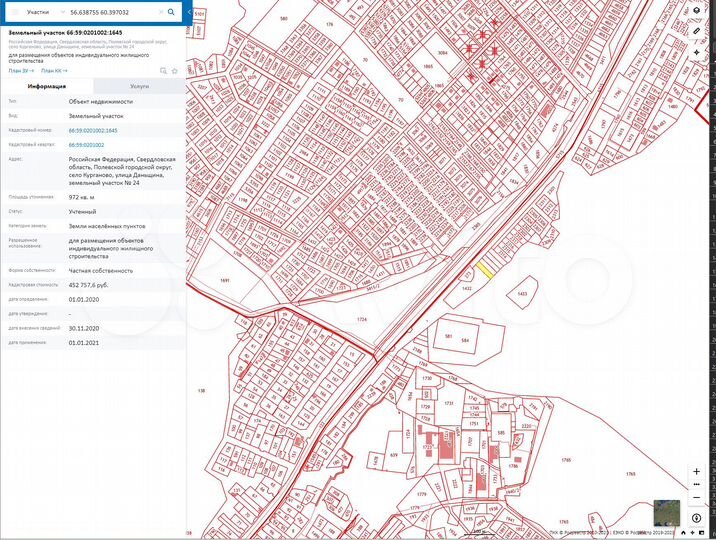Switch to the Информация tab

(47, 86)
